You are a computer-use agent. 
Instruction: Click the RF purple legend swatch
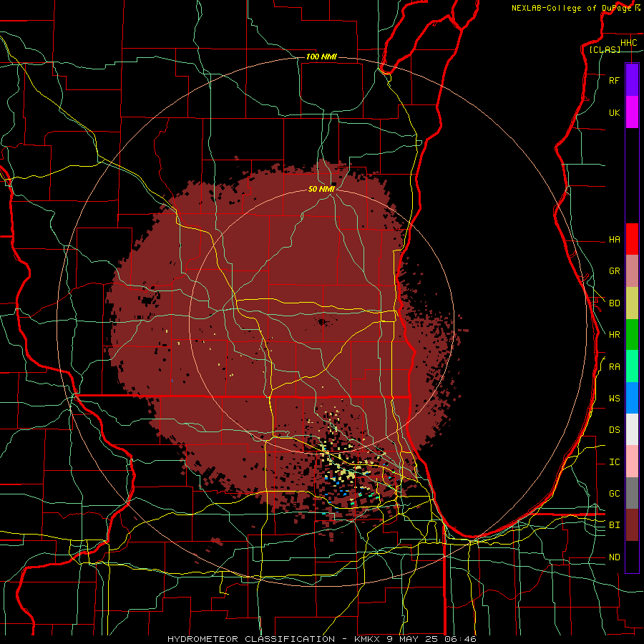coord(632,80)
